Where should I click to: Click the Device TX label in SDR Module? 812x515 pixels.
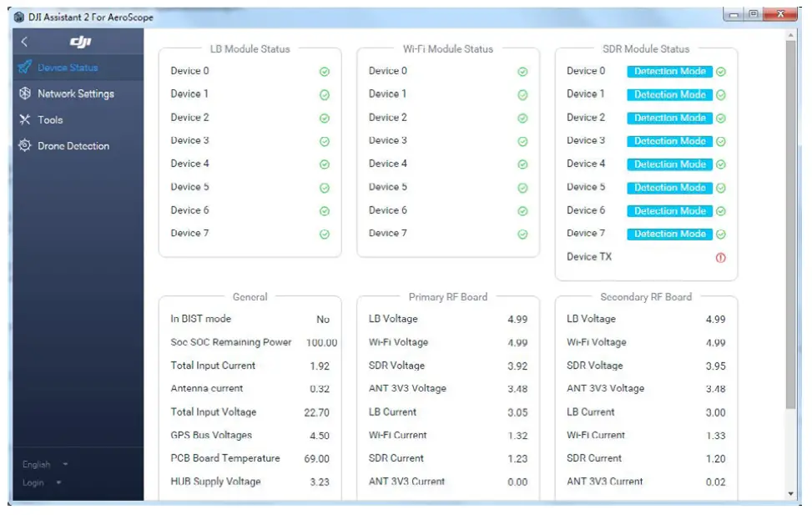[x=589, y=257]
